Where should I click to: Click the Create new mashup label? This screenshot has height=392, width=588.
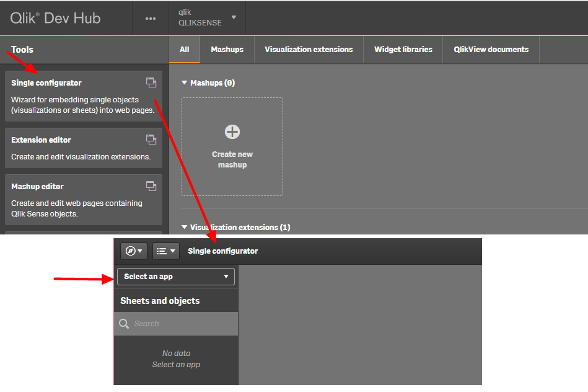click(x=232, y=159)
